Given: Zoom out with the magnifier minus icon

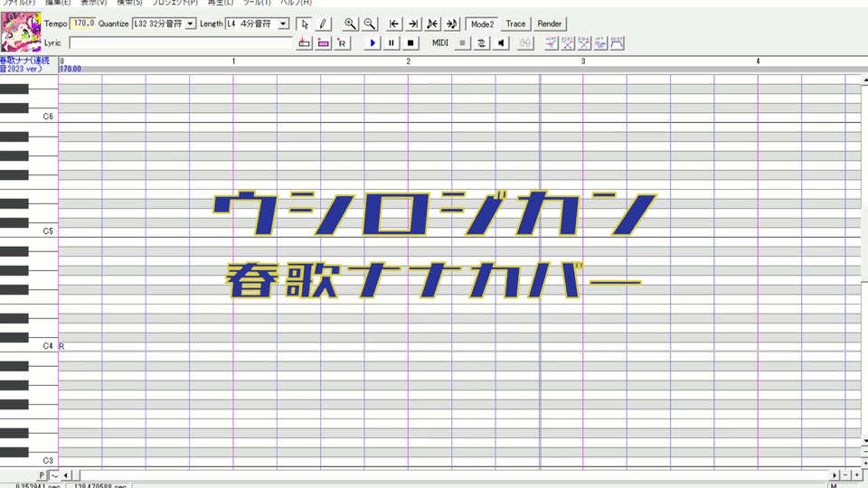Looking at the screenshot, I should click(369, 23).
